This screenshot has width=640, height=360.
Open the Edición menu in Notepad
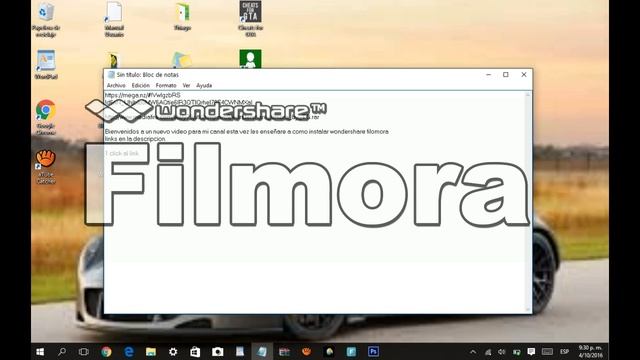140,85
